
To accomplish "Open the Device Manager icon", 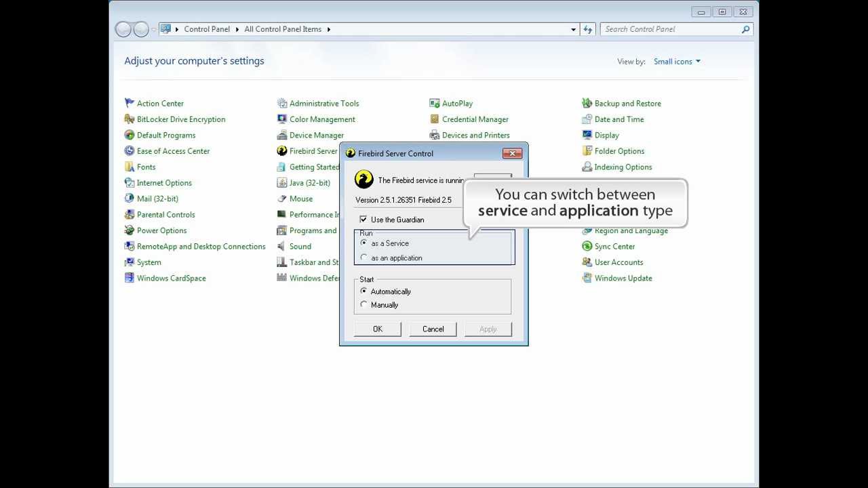I will pyautogui.click(x=282, y=135).
